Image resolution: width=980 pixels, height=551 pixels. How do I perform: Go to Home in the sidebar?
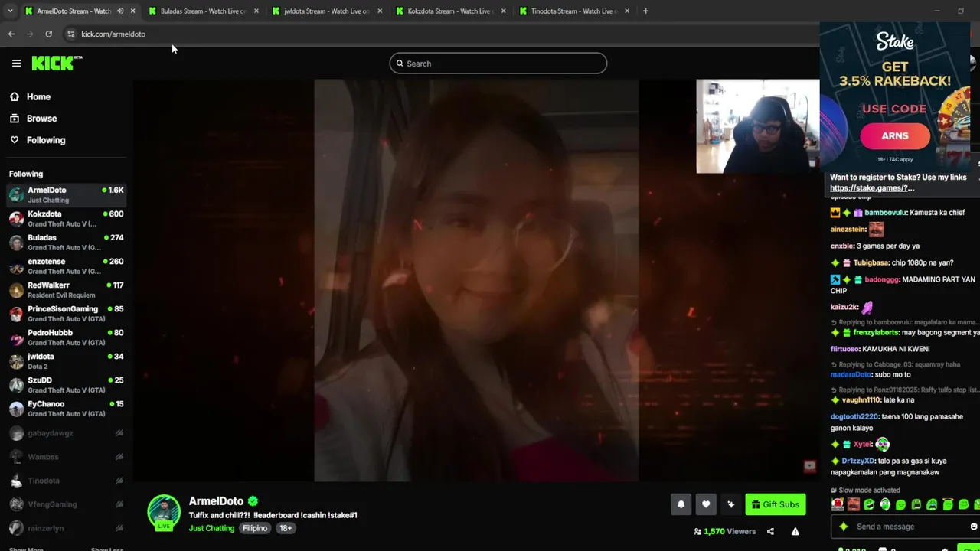click(31, 97)
